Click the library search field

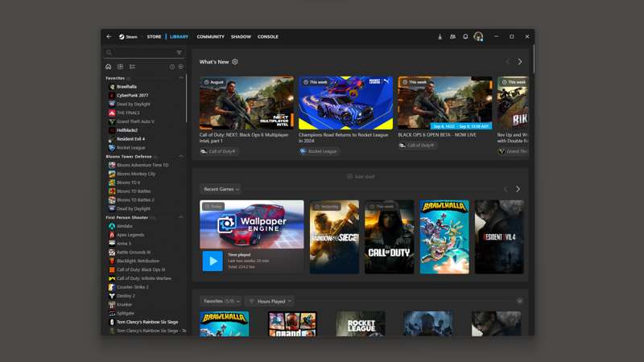coord(142,52)
